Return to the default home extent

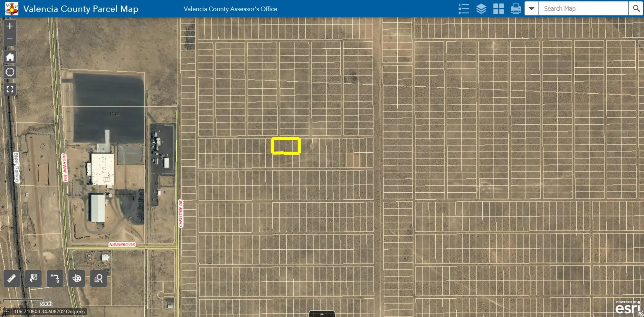pos(10,57)
